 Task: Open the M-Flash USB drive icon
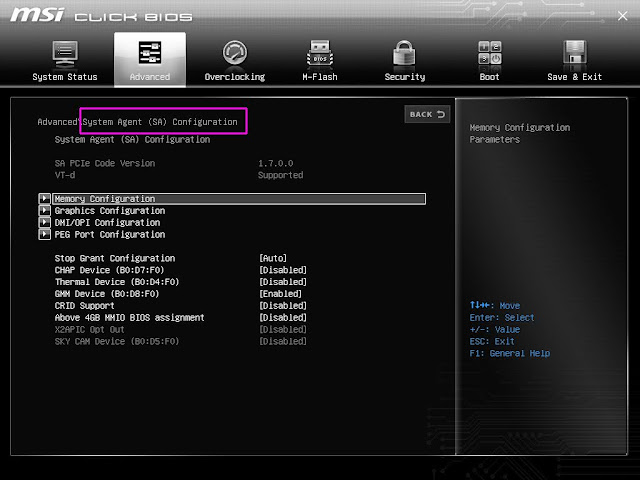(320, 53)
